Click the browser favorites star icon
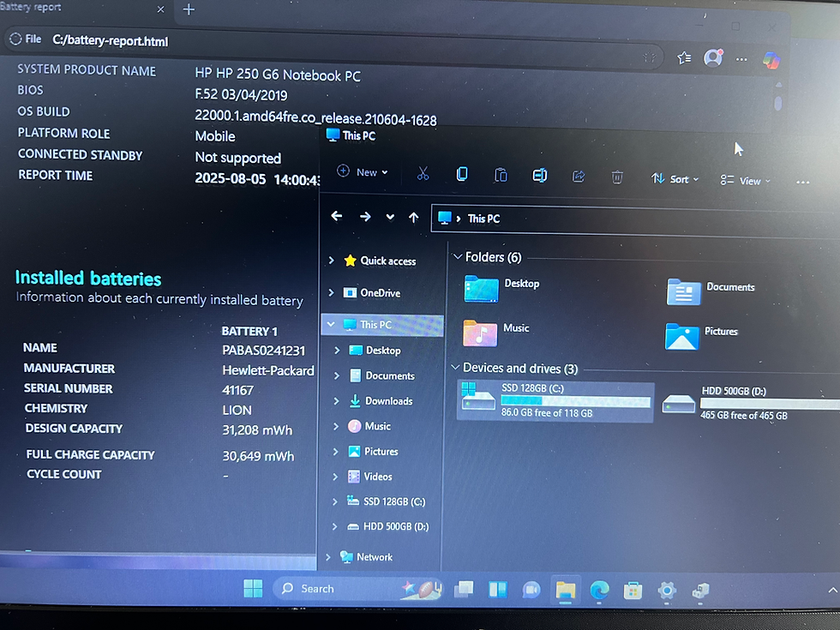 point(684,57)
